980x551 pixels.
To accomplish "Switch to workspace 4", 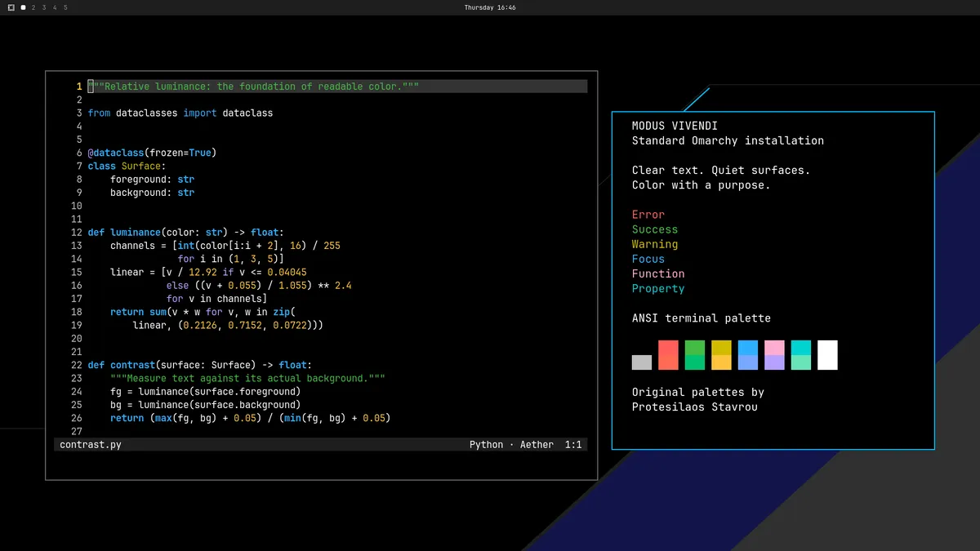I will tap(55, 7).
